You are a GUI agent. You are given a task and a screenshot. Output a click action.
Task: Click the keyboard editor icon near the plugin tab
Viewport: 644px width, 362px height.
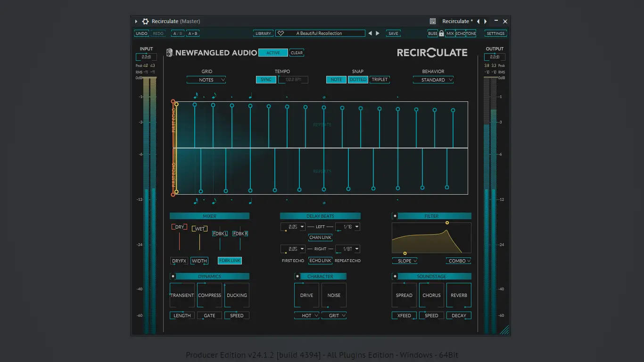click(432, 21)
